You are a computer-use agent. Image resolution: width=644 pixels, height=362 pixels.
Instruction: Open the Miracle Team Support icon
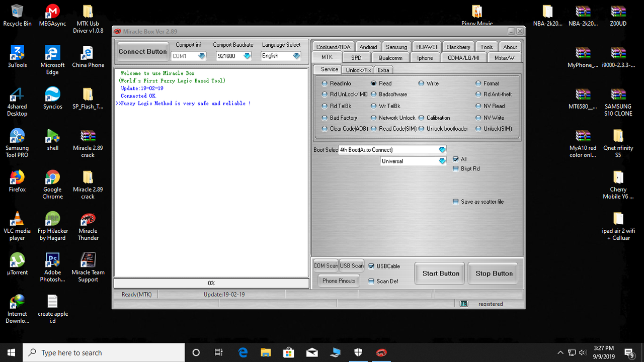pyautogui.click(x=88, y=268)
